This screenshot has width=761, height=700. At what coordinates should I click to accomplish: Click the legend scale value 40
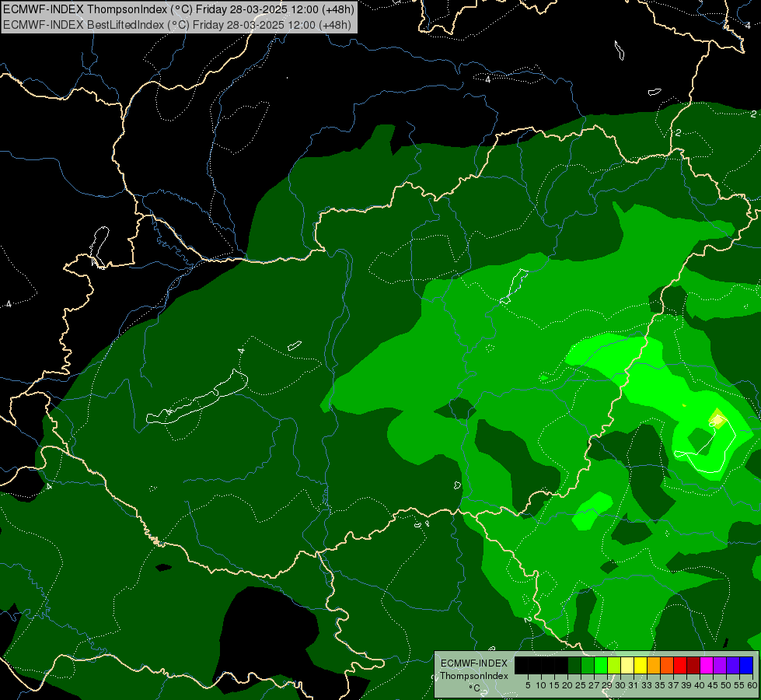tap(700, 685)
